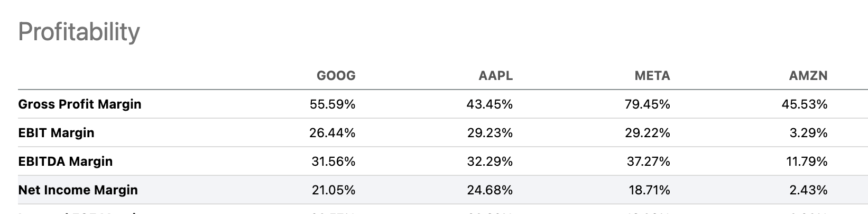
Task: Select META's 18.71% net income margin cell
Action: 649,190
